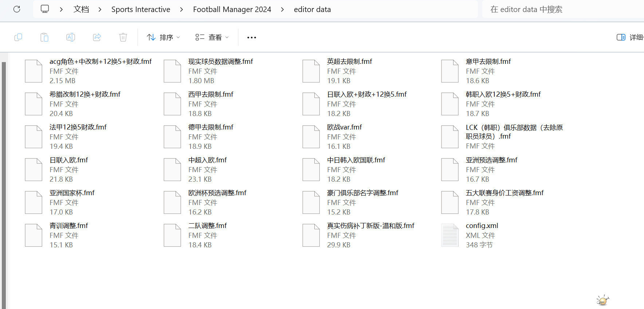This screenshot has width=644, height=309.
Task: Navigate to Football Manager 2024 breadcrumb
Action: point(232,9)
